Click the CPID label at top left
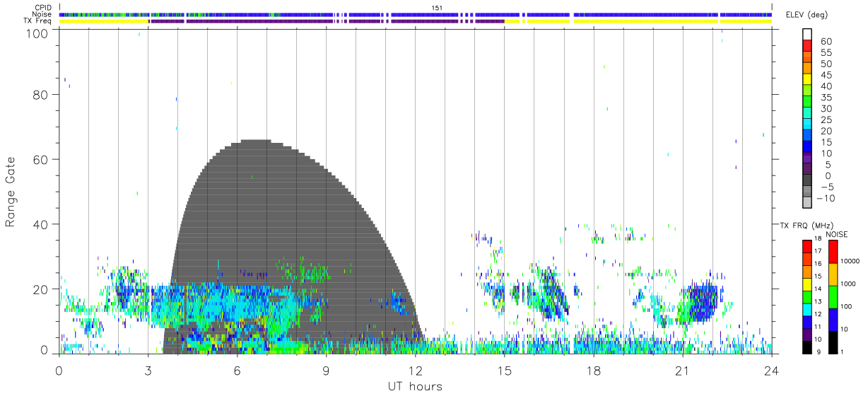This screenshot has height=401, width=868. pyautogui.click(x=43, y=8)
